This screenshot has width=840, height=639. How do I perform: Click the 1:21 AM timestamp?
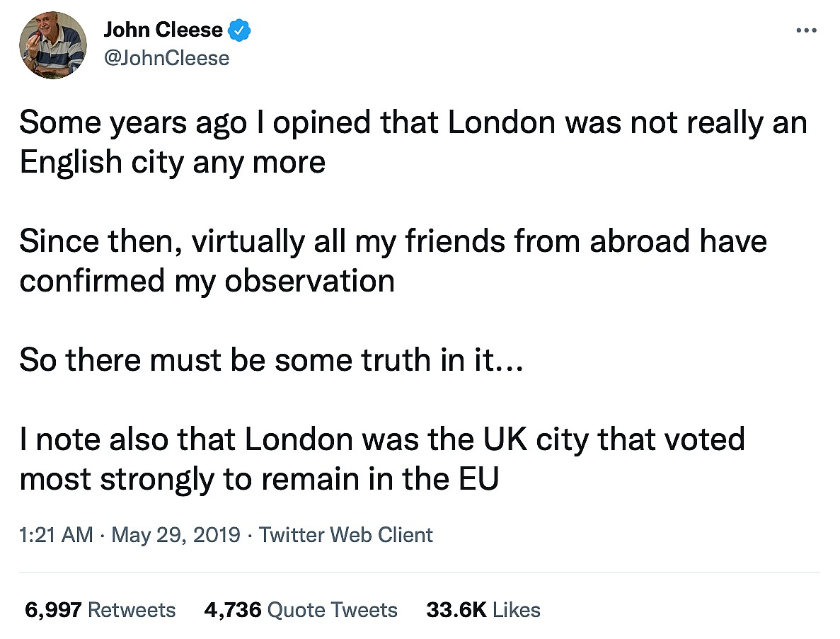[56, 534]
